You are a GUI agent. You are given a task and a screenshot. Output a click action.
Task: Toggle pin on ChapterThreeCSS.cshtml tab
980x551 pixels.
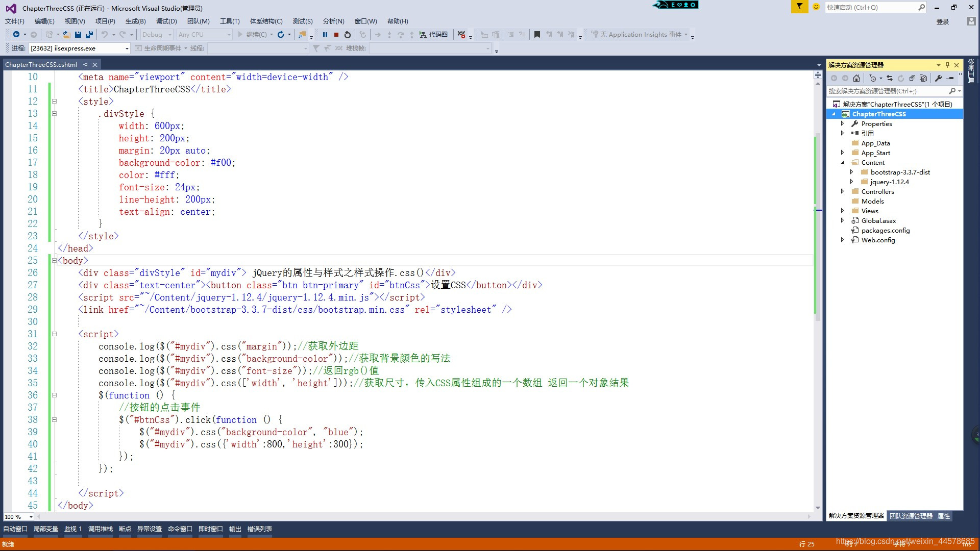point(85,64)
